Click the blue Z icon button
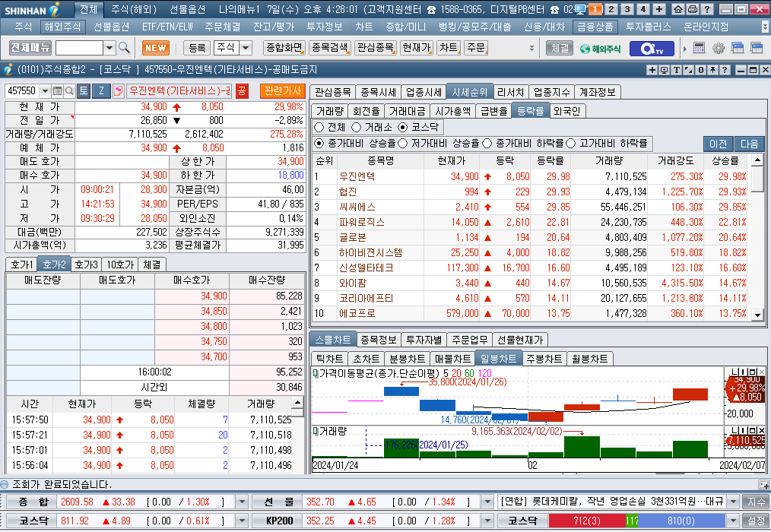This screenshot has height=532, width=771. (x=101, y=91)
